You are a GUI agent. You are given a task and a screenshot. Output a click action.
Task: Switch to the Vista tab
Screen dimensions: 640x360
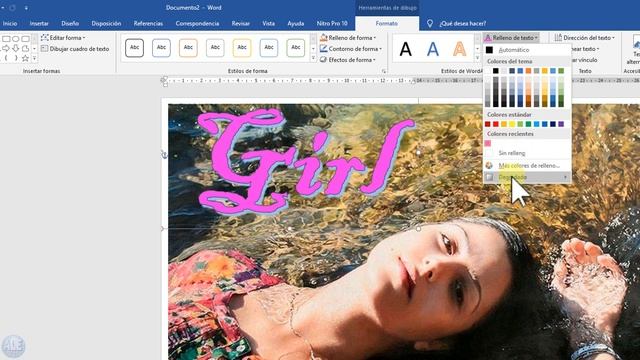click(x=268, y=24)
